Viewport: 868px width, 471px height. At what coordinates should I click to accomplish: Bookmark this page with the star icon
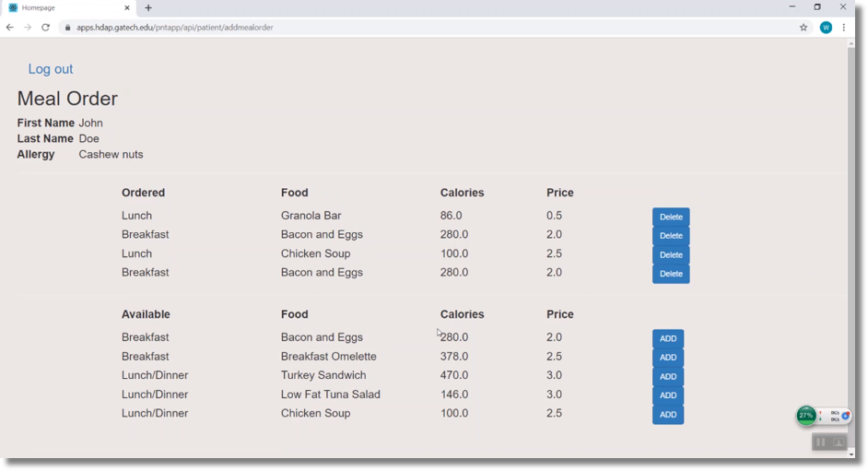803,28
